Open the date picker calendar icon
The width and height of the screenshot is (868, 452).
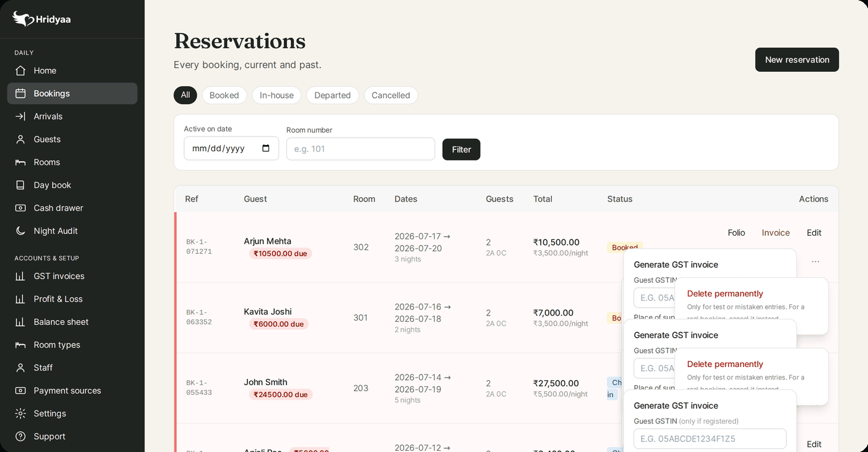click(x=266, y=149)
